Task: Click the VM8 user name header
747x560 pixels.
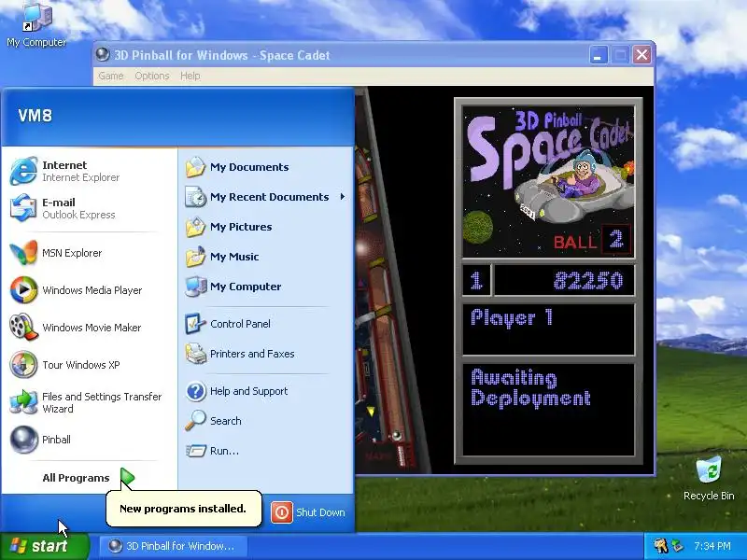Action: 35,116
